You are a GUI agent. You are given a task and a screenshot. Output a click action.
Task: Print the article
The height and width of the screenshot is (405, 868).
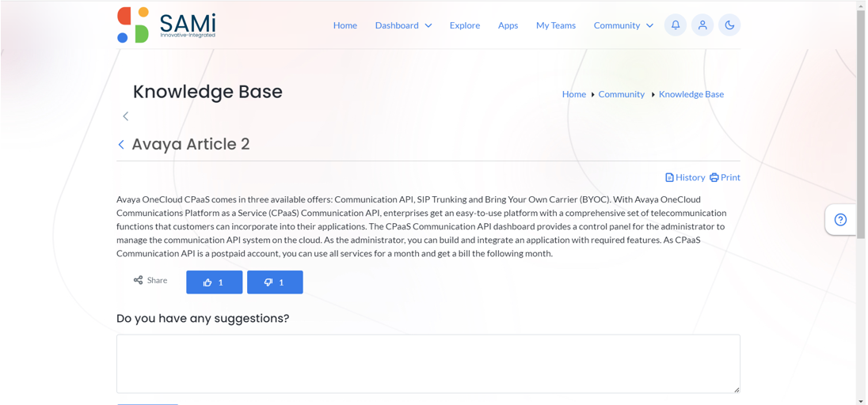(x=725, y=178)
